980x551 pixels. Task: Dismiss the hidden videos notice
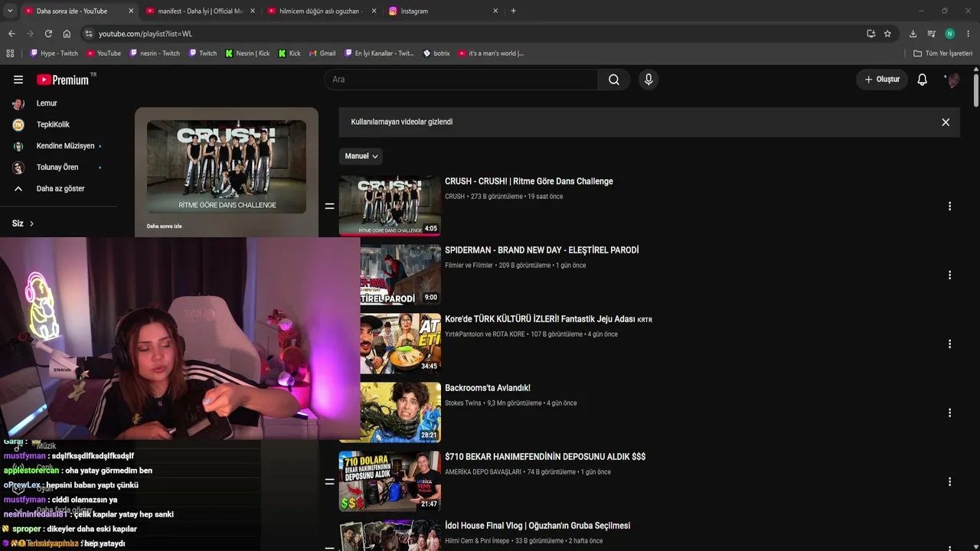946,122
